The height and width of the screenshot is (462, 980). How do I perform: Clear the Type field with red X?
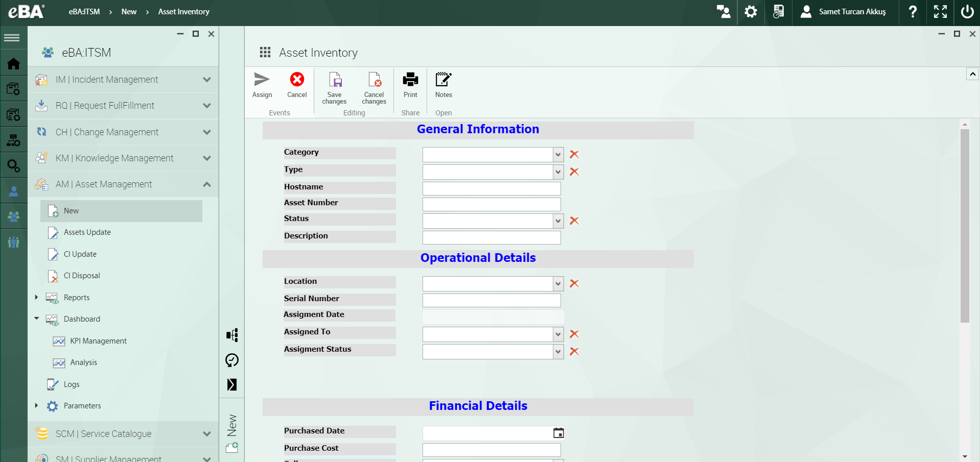tap(574, 172)
